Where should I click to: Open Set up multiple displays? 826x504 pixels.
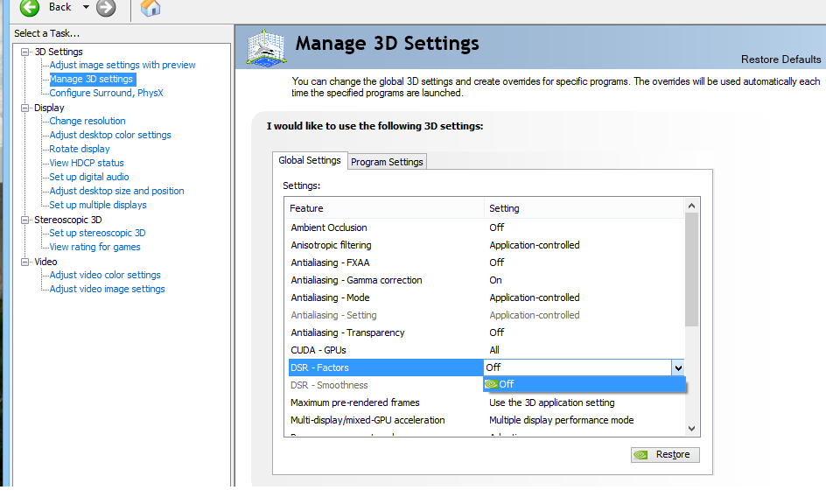coord(98,205)
